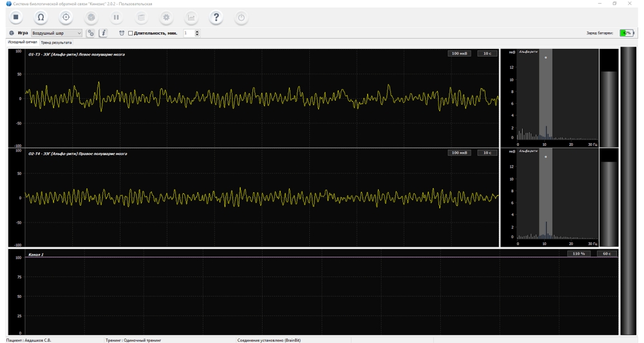This screenshot has height=343, width=644.
Task: Open the Игра dropdown showing Воздушный шар
Action: tap(57, 33)
